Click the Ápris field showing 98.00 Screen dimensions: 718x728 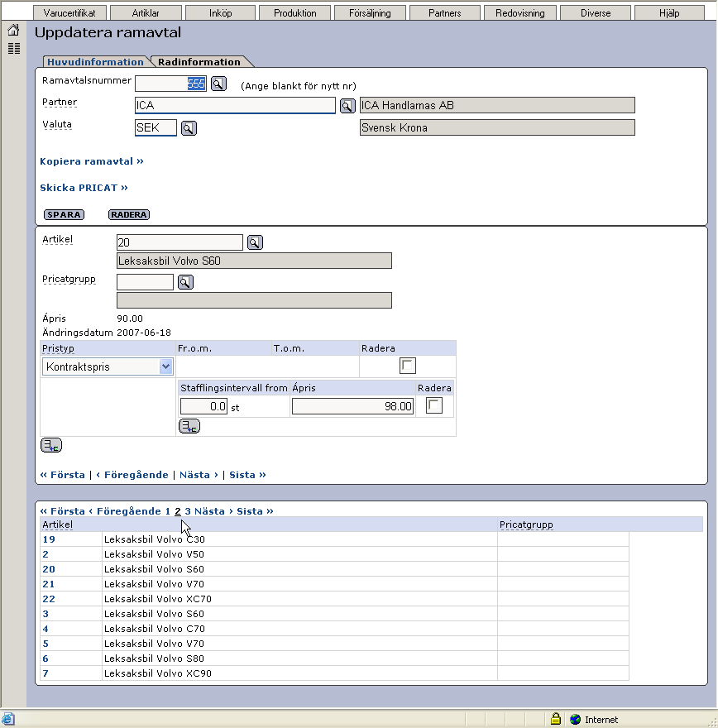coord(352,406)
